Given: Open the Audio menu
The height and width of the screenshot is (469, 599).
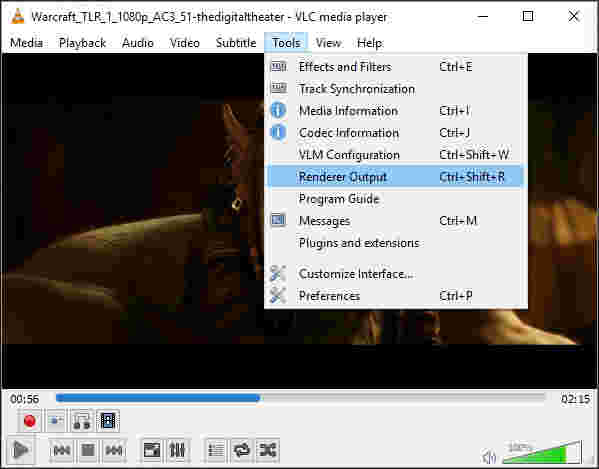Looking at the screenshot, I should [138, 43].
